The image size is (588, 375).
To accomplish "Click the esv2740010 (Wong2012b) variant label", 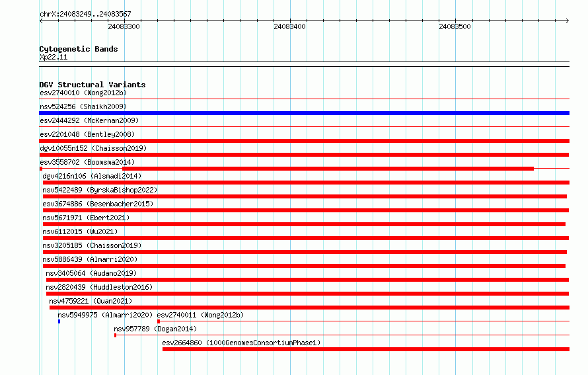I will pyautogui.click(x=83, y=93).
